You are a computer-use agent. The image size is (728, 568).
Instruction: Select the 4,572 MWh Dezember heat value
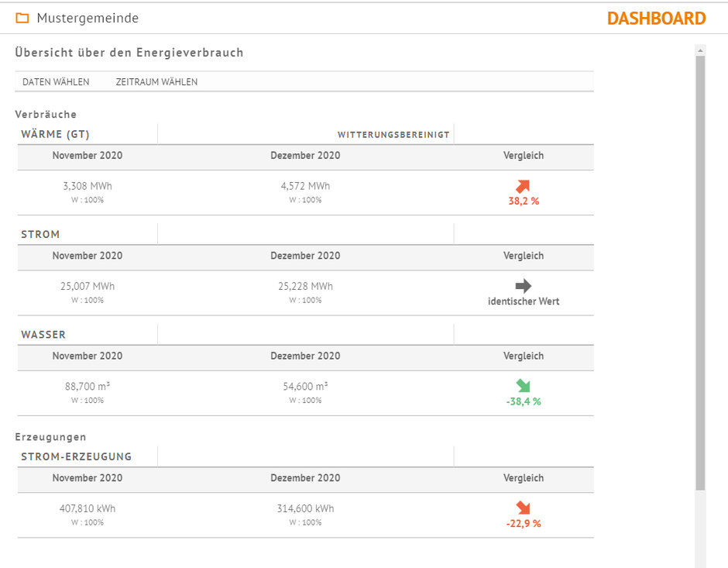tap(305, 186)
